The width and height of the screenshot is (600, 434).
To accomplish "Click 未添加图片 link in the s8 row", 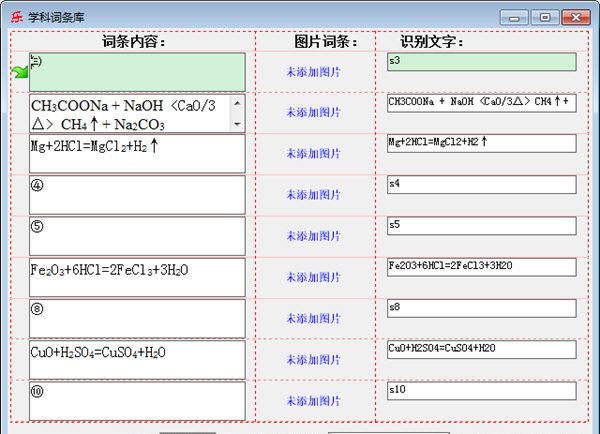I will coord(313,319).
